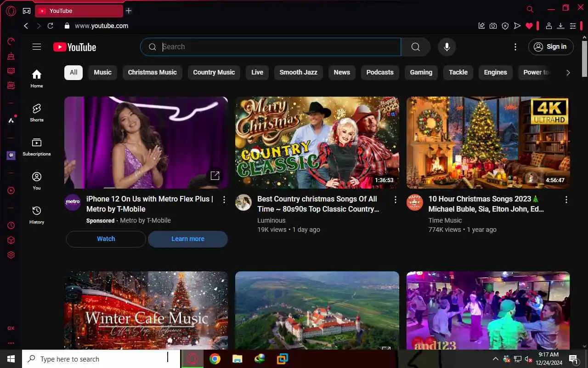Focus the YouTube search field
Image resolution: width=588 pixels, height=368 pixels.
coord(271,46)
